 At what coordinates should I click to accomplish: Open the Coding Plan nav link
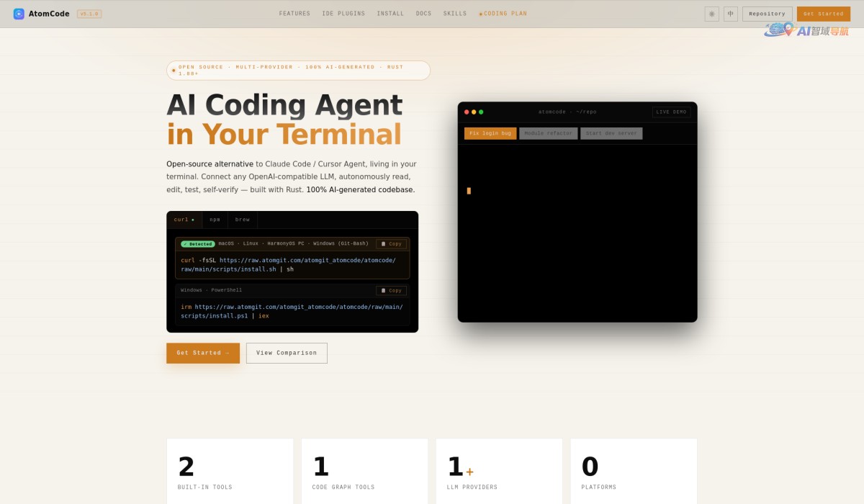(503, 14)
